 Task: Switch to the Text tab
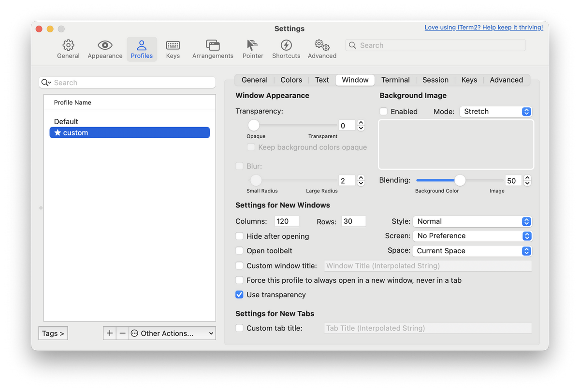(322, 80)
